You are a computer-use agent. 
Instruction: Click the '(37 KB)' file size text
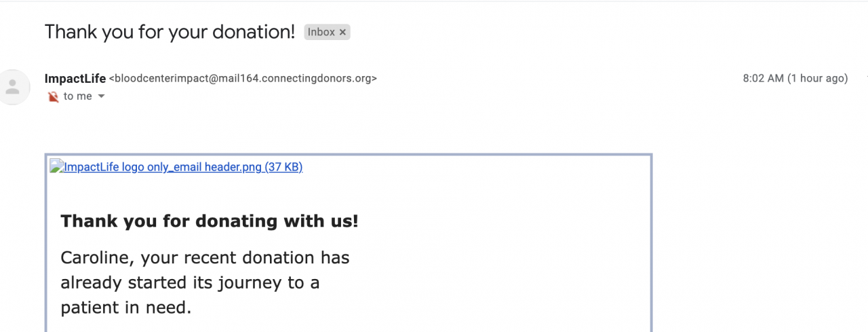(283, 167)
